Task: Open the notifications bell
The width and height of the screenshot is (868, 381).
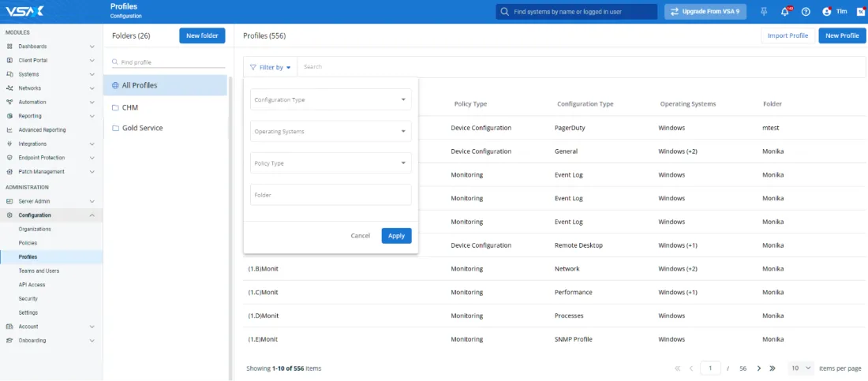Action: [x=784, y=12]
